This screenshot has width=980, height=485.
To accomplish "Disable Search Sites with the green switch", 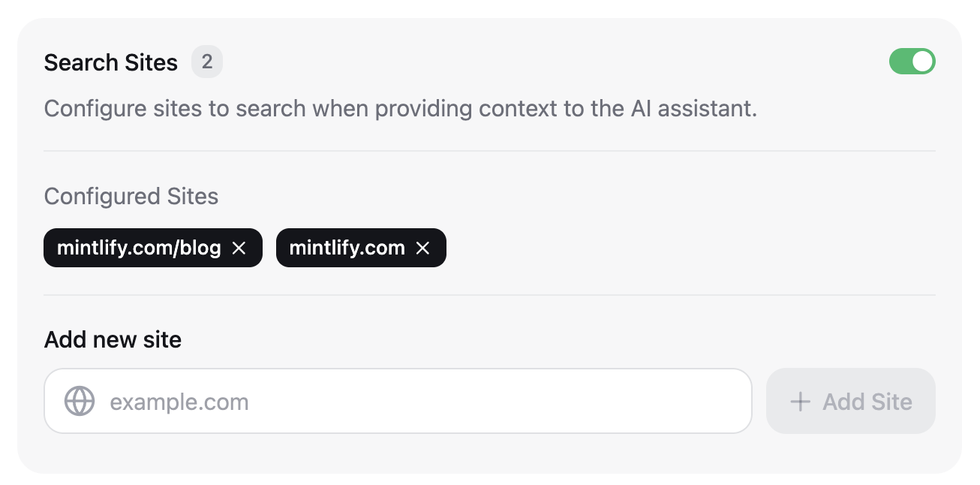I will pos(912,62).
